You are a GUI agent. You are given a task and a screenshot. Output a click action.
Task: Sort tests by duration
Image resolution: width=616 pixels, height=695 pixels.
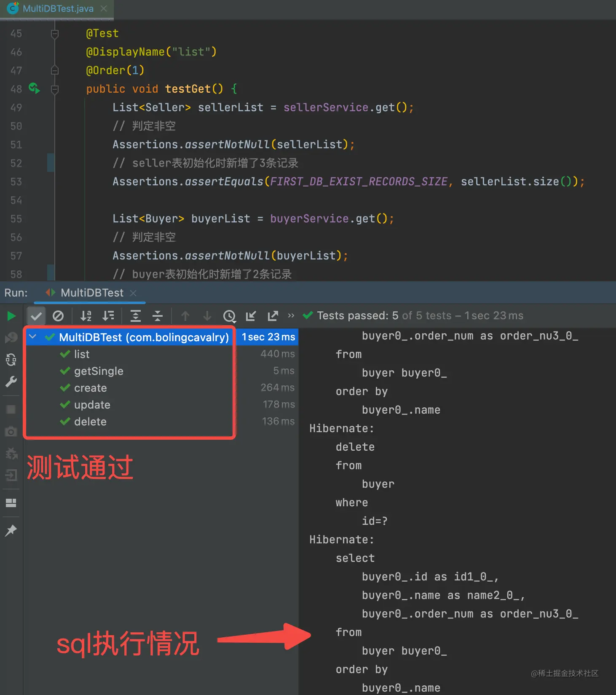(x=108, y=316)
